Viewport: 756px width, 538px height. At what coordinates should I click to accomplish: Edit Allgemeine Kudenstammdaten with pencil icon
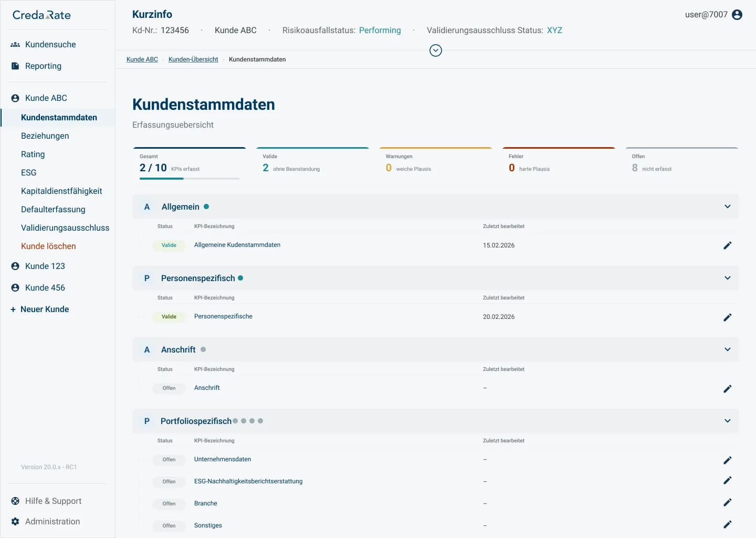pos(728,245)
